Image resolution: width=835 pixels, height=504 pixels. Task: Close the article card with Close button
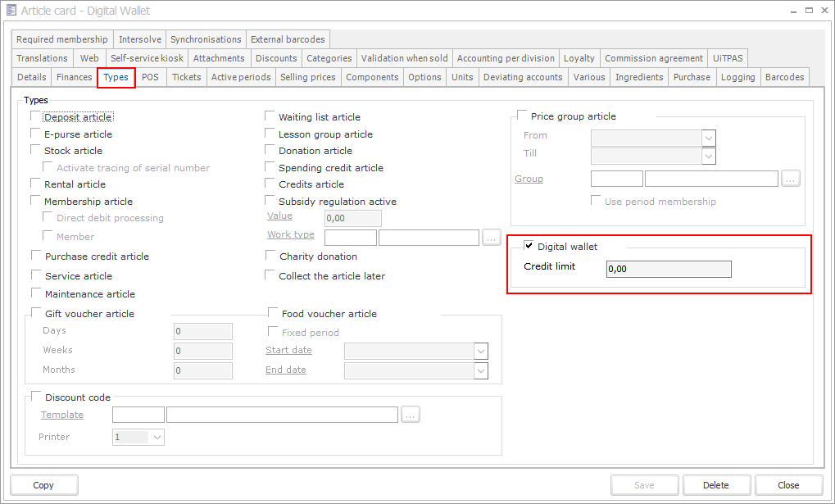point(788,485)
